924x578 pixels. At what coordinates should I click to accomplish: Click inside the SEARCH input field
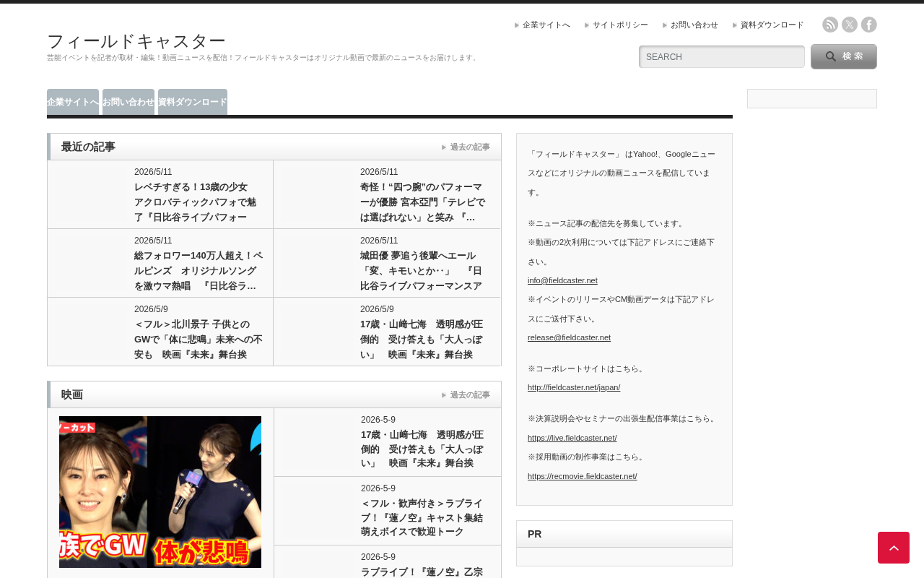[x=722, y=56]
